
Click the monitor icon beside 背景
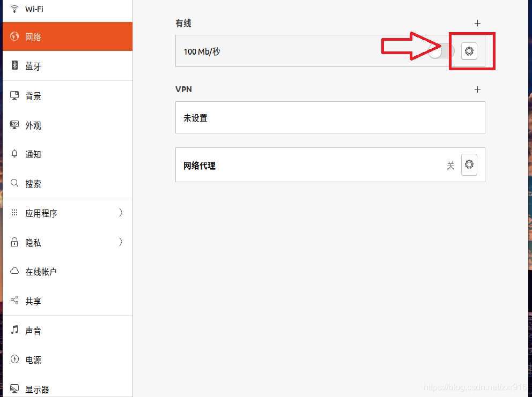pos(14,95)
